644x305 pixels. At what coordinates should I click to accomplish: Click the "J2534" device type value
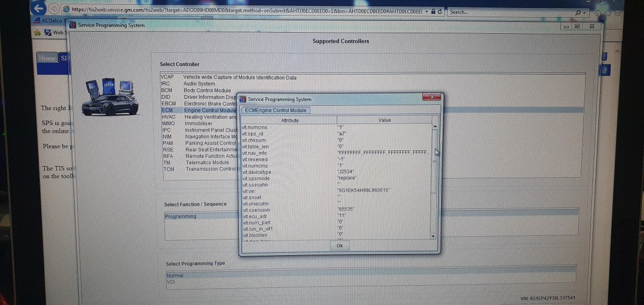coord(345,172)
